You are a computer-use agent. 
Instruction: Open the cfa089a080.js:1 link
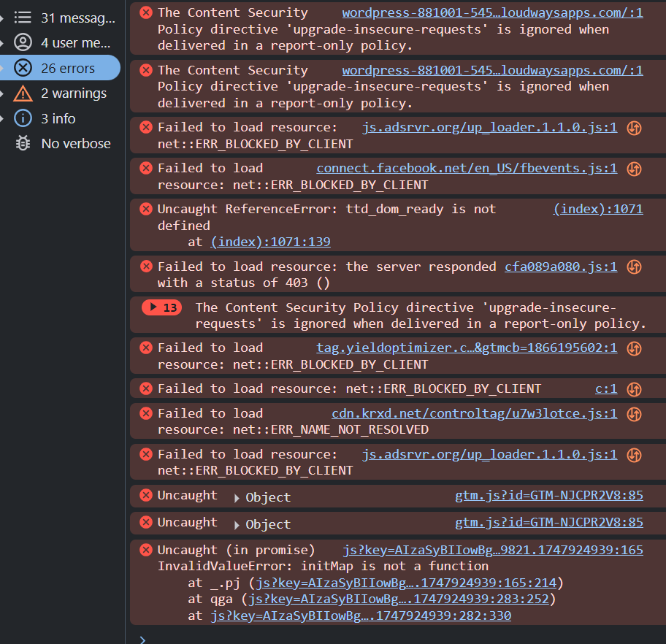pos(561,267)
